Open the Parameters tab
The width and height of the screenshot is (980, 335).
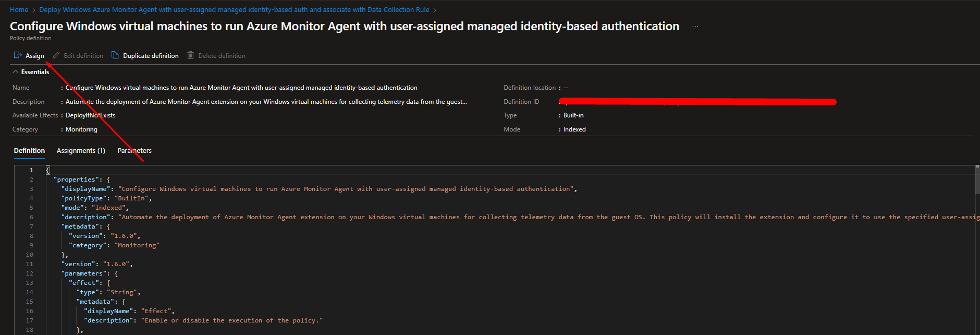pyautogui.click(x=134, y=151)
